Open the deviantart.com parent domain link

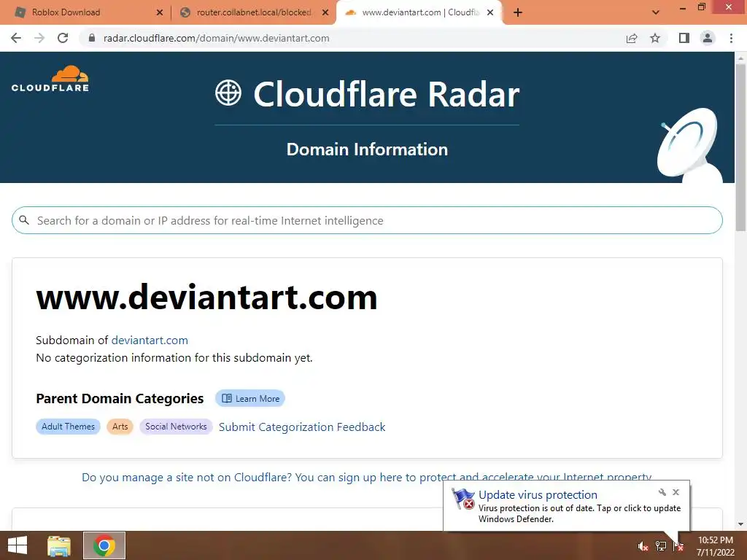pyautogui.click(x=150, y=340)
